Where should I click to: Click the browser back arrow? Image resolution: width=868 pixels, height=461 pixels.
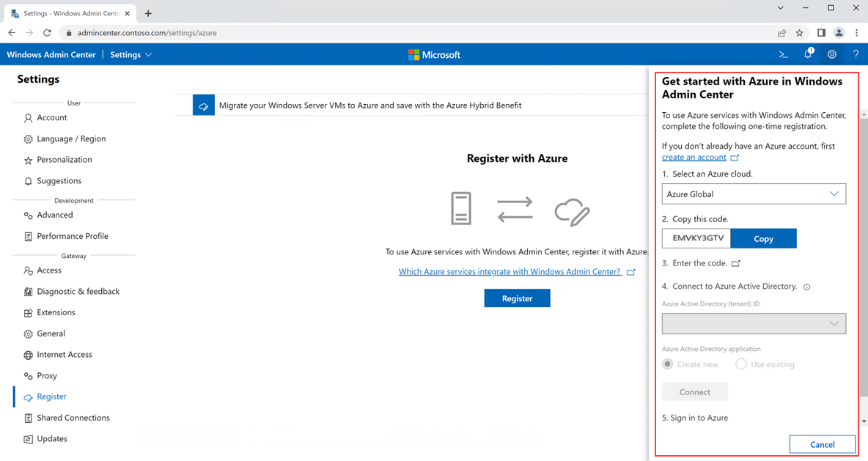coord(12,33)
